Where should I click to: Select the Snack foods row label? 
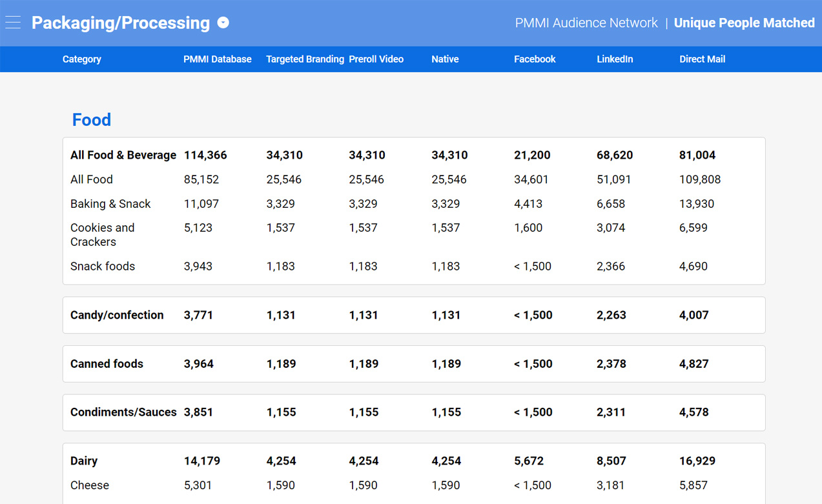pyautogui.click(x=103, y=267)
